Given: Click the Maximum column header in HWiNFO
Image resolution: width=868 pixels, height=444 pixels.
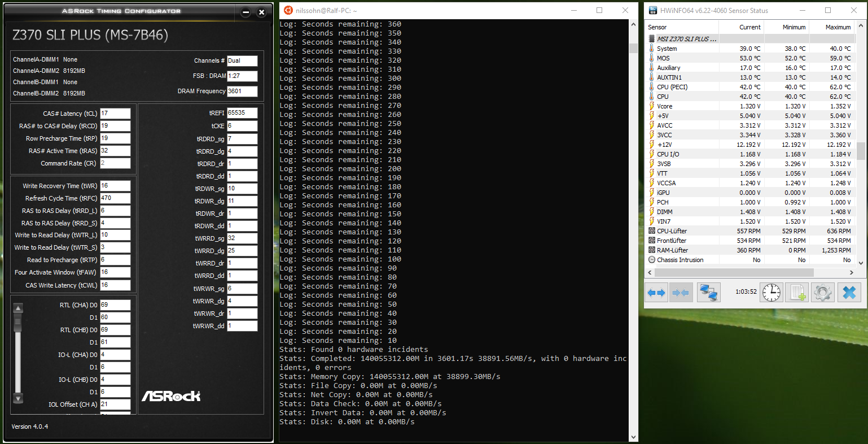Looking at the screenshot, I should click(832, 27).
